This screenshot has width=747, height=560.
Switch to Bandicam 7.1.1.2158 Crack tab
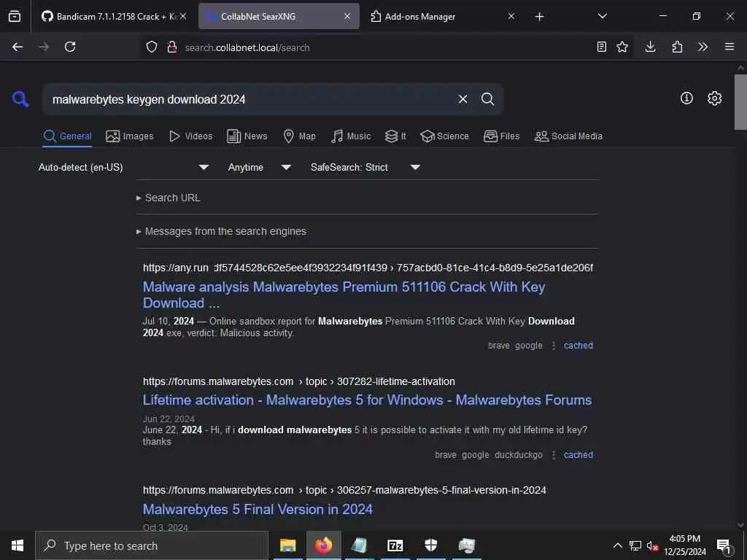115,16
